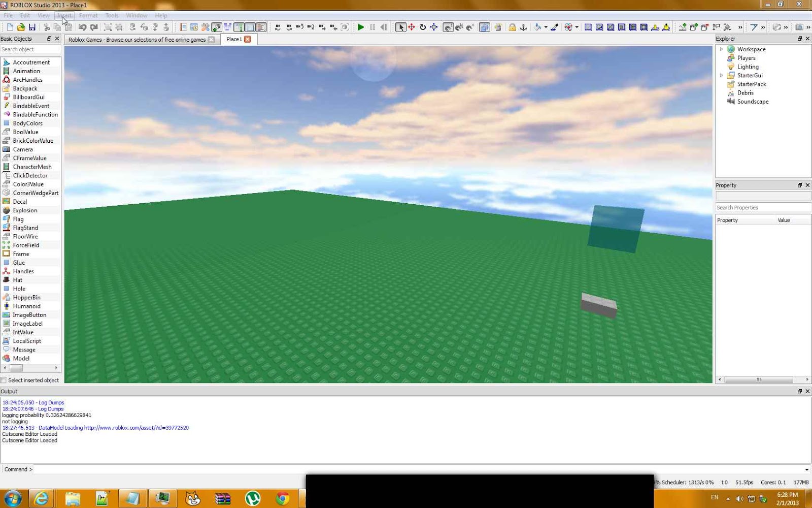Click the Pause simulation button

(373, 27)
